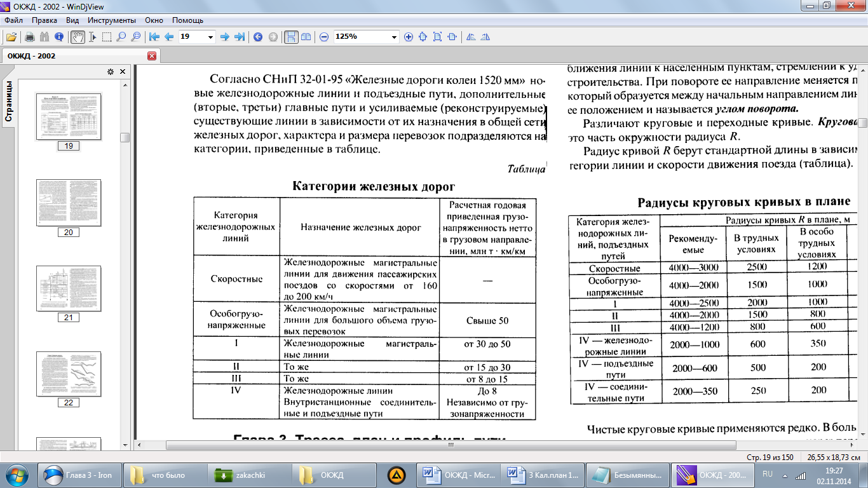The image size is (868, 488).
Task: Go to the next page
Action: (224, 37)
